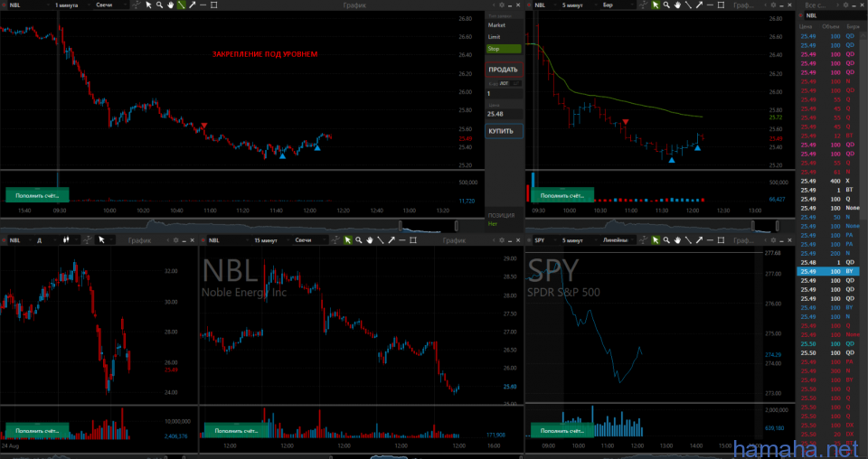
Task: Select the rectangle tool in 5-minute NBL chart
Action: pyautogui.click(x=721, y=5)
